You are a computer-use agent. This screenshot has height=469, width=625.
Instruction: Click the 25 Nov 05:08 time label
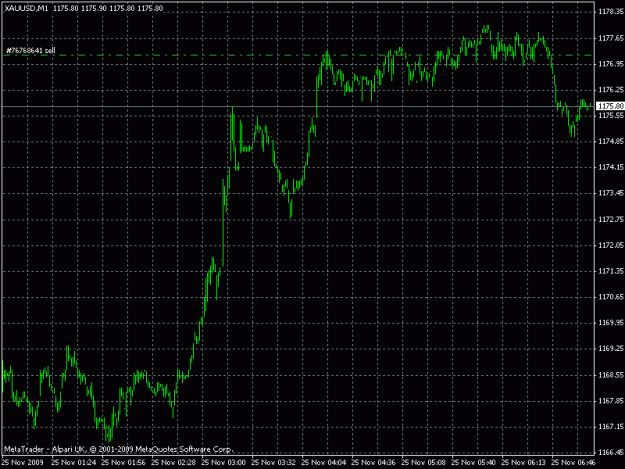pos(423,463)
